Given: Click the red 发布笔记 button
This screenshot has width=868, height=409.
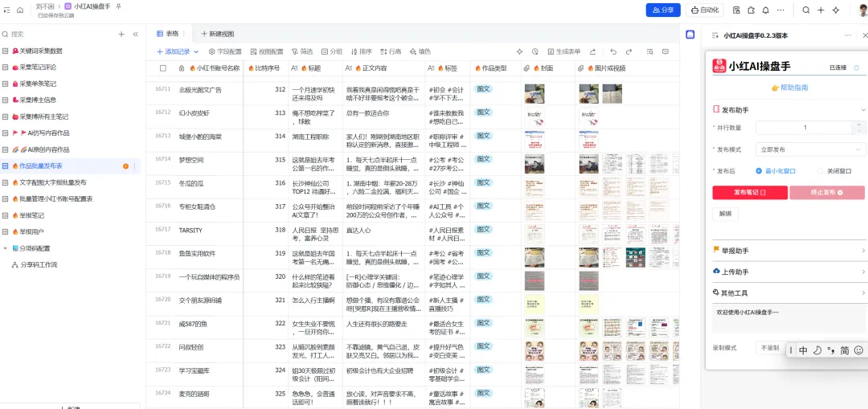Looking at the screenshot, I should 750,192.
